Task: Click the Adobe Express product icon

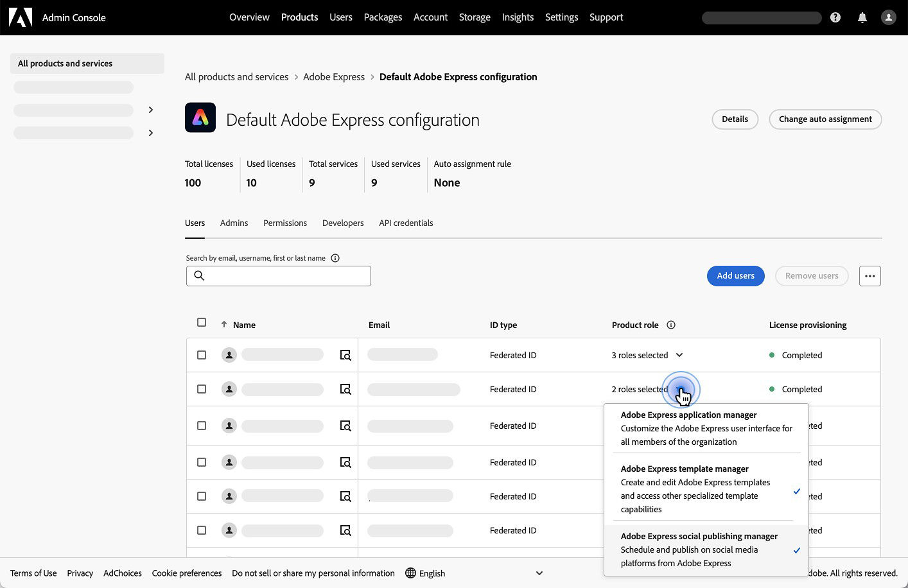Action: (x=200, y=117)
